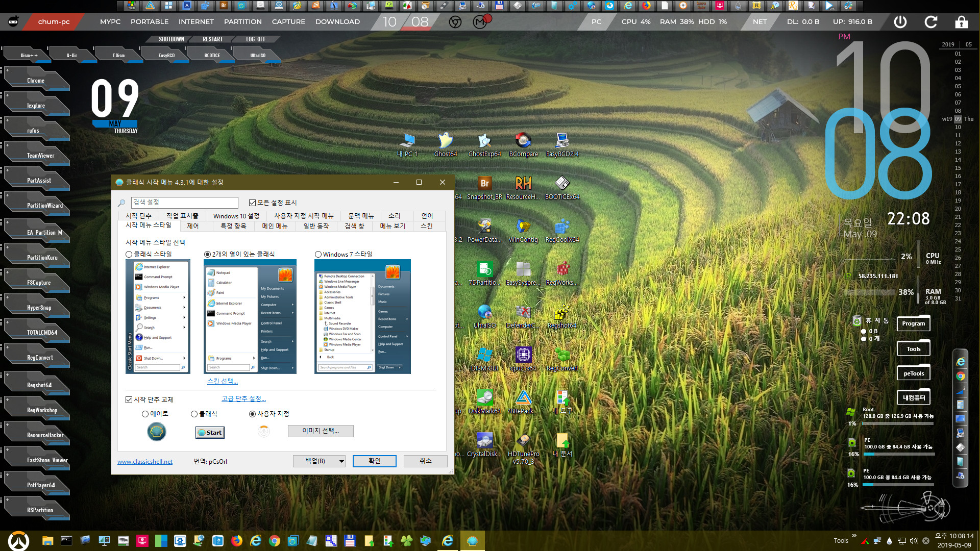Launch Firefox from the taskbar
Image resolution: width=980 pixels, height=551 pixels.
[237, 541]
